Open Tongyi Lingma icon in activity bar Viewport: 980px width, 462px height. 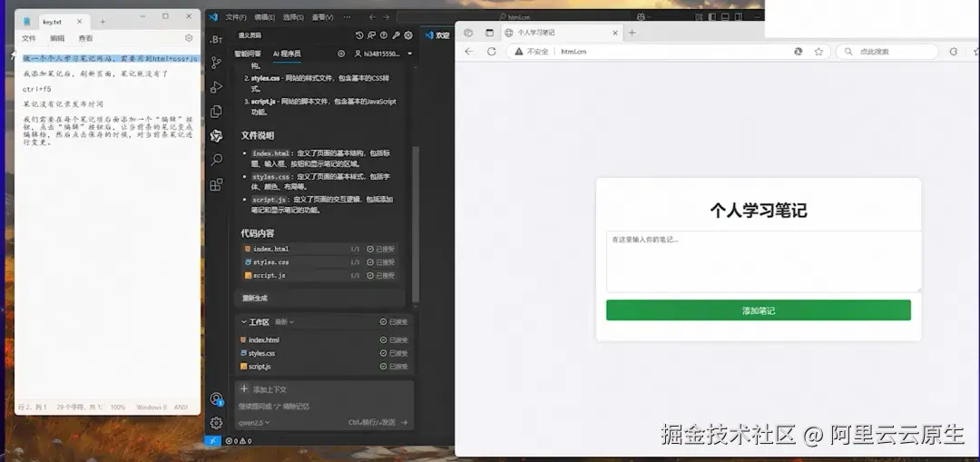click(x=216, y=135)
